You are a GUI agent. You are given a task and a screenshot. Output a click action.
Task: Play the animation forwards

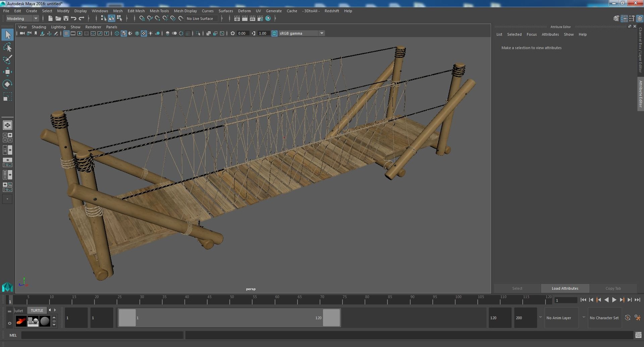click(614, 300)
